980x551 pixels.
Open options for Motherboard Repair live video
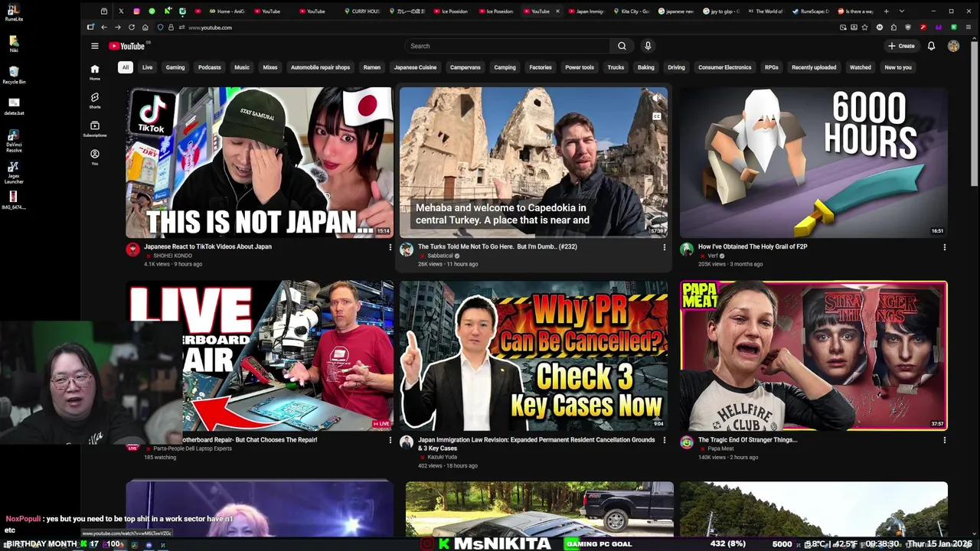coord(390,440)
